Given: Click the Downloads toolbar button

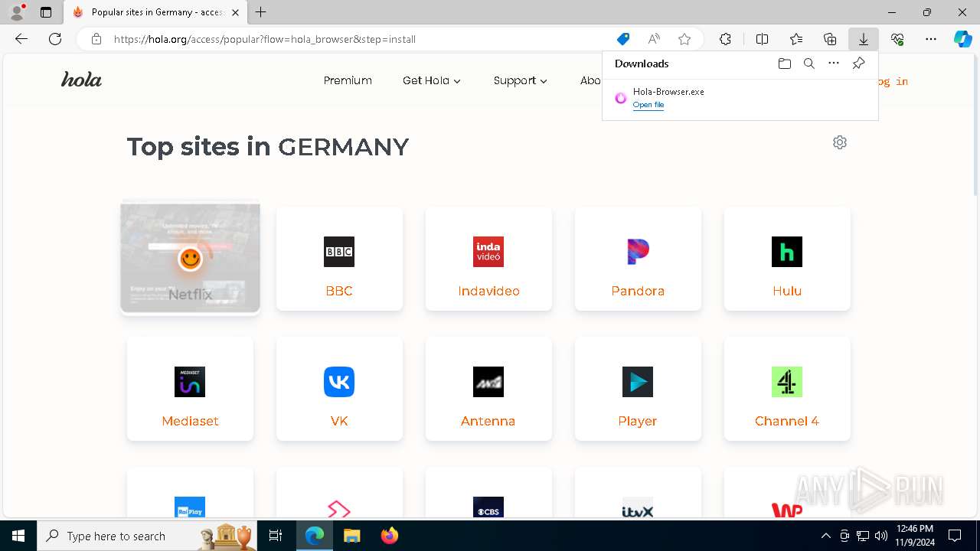Looking at the screenshot, I should click(864, 39).
